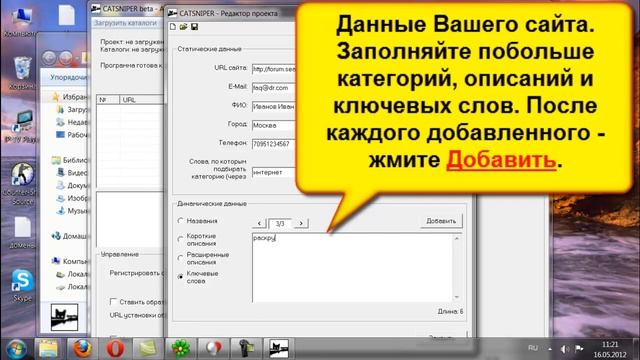Viewport: 640px width, 360px height.
Task: Click the New project icon in the editor toolbar
Action: 173,27
